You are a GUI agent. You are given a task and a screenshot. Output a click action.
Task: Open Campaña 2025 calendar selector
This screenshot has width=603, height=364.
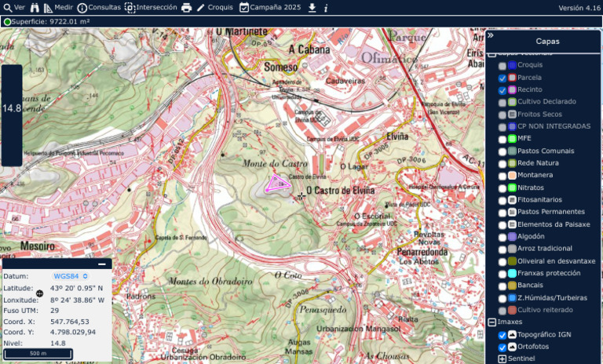270,7
